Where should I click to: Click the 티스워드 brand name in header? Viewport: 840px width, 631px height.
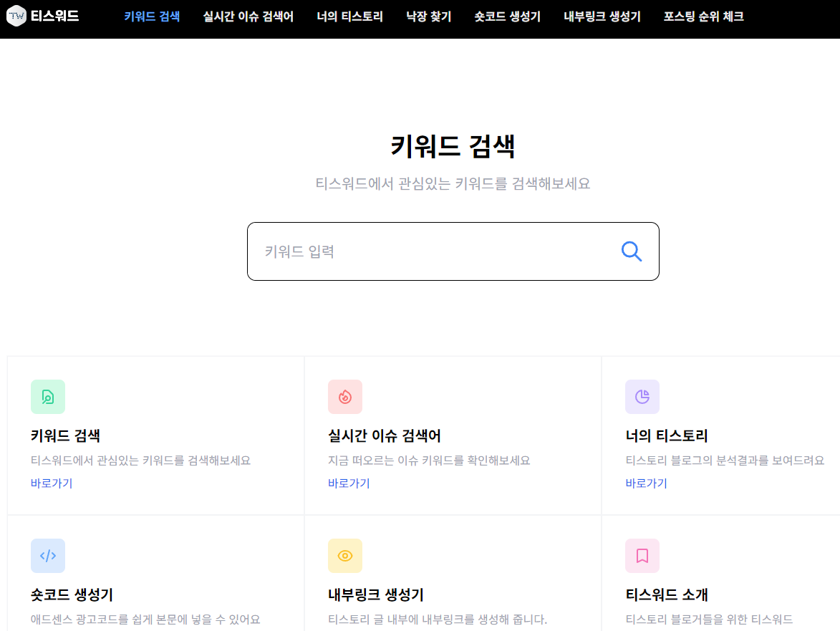pyautogui.click(x=54, y=16)
